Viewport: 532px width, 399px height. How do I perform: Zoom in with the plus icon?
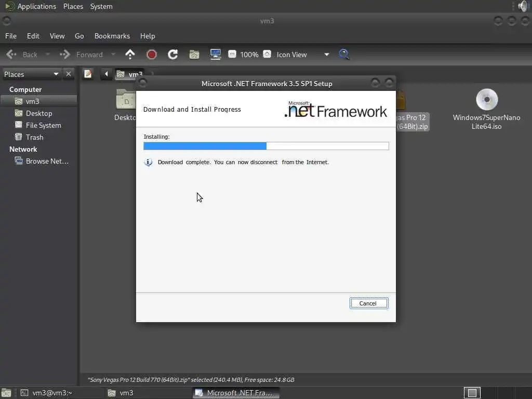tap(267, 54)
